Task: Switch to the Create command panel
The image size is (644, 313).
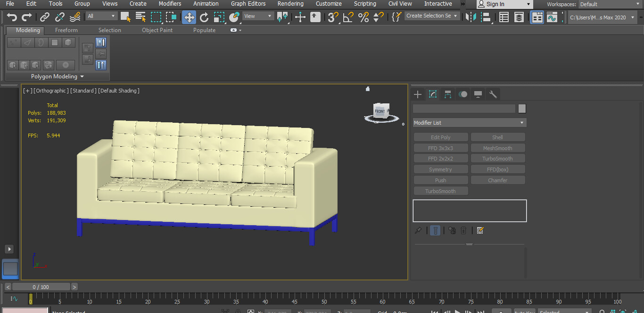Action: 417,94
